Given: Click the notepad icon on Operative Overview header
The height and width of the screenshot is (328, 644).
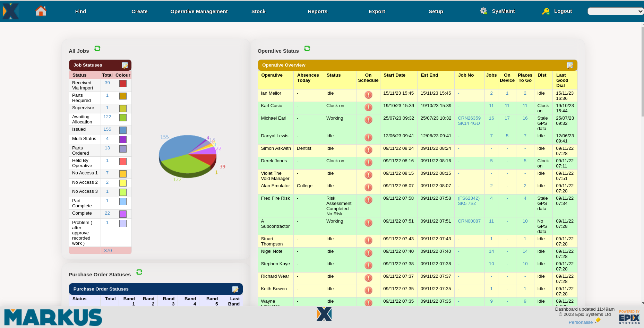Looking at the screenshot, I should [570, 65].
